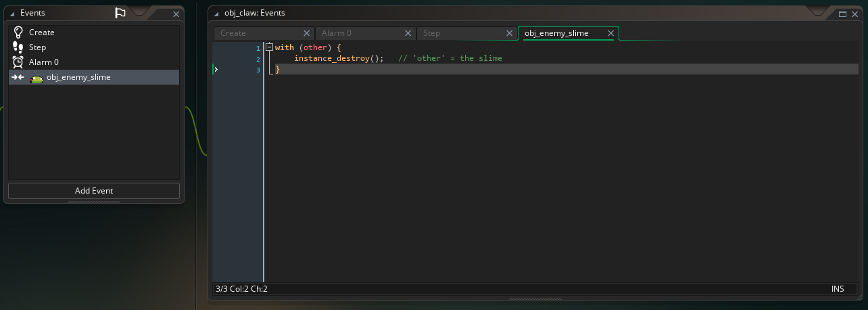This screenshot has height=310, width=868.
Task: Click the 3/3 Col:2 Ch:2 status text
Action: click(241, 289)
